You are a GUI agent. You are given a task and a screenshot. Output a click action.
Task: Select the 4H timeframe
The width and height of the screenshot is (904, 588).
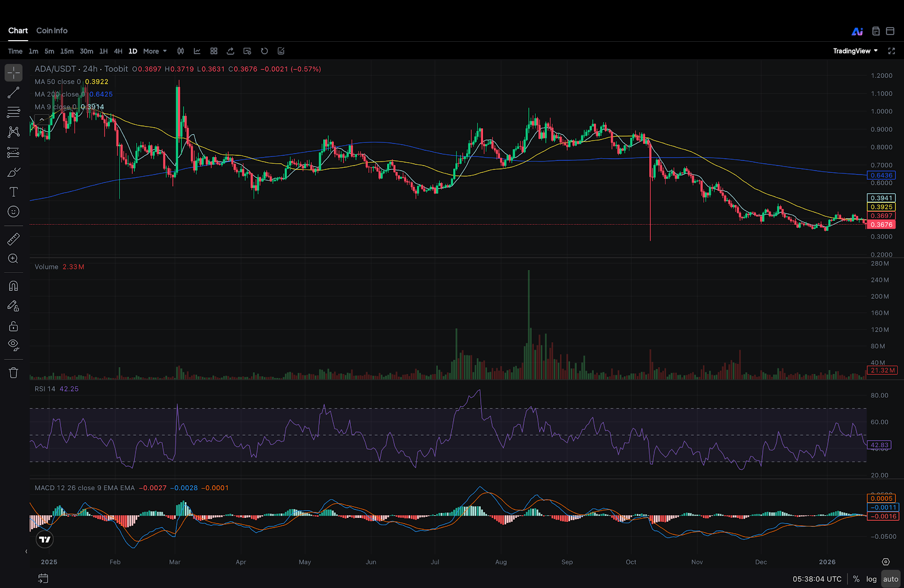tap(118, 51)
